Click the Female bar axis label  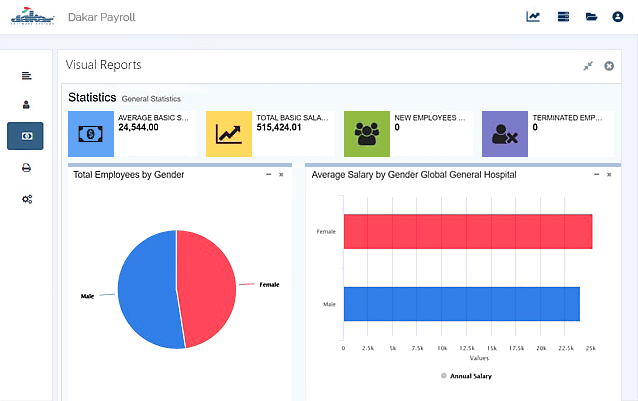pyautogui.click(x=326, y=231)
